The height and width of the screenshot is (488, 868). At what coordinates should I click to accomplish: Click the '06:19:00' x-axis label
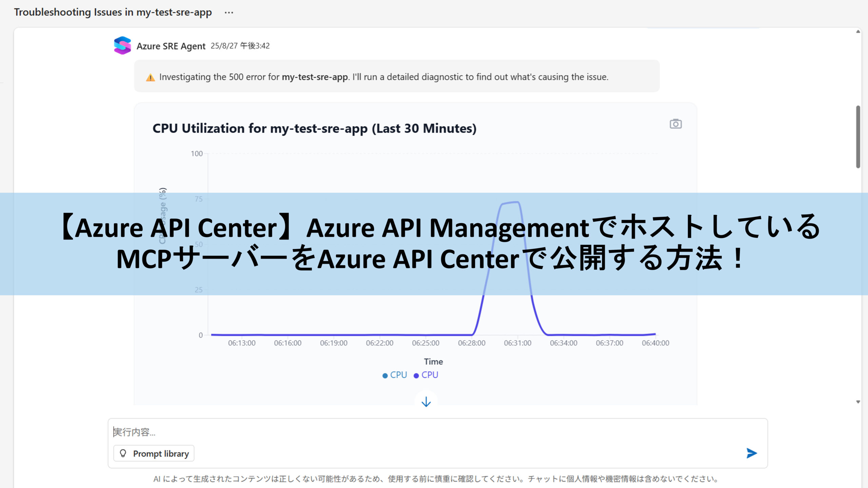coord(334,343)
